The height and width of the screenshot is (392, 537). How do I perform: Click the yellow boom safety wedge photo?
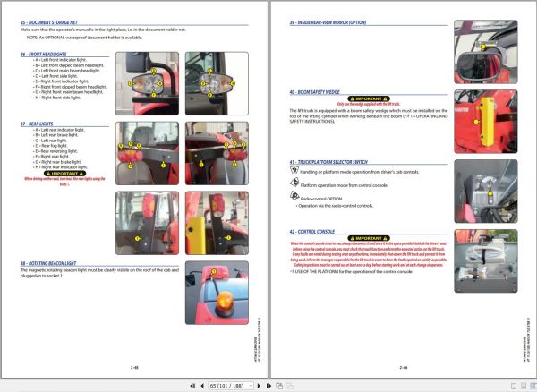pyautogui.click(x=486, y=122)
